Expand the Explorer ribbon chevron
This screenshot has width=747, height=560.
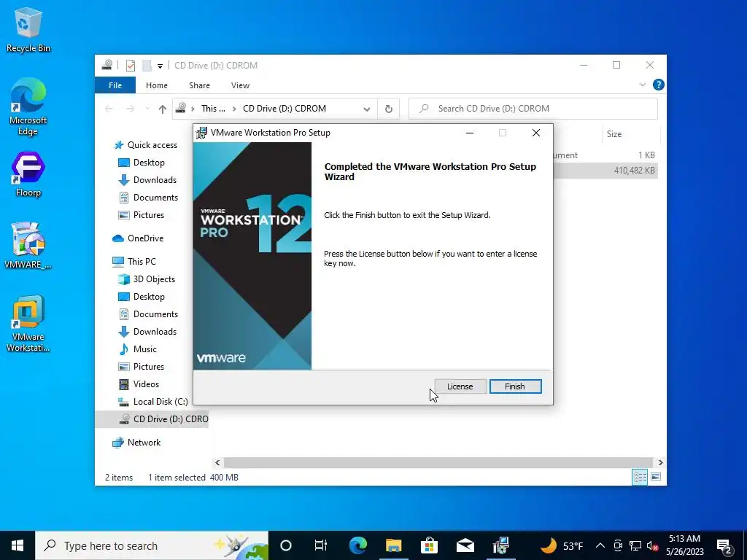click(642, 85)
